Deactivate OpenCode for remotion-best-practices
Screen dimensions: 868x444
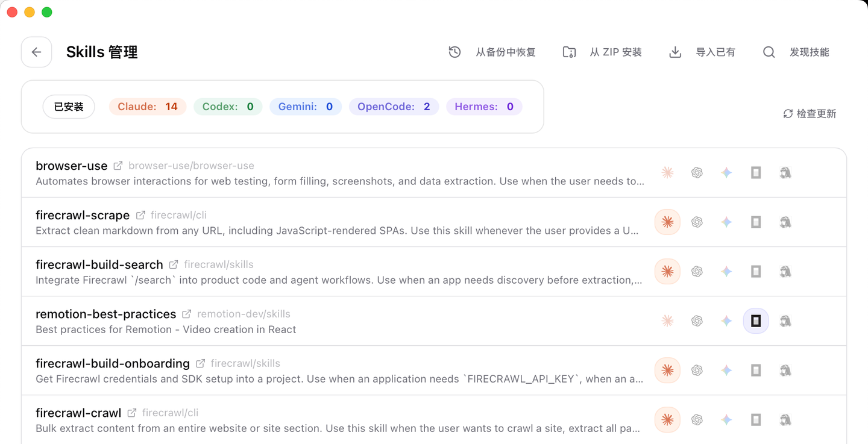click(x=756, y=321)
